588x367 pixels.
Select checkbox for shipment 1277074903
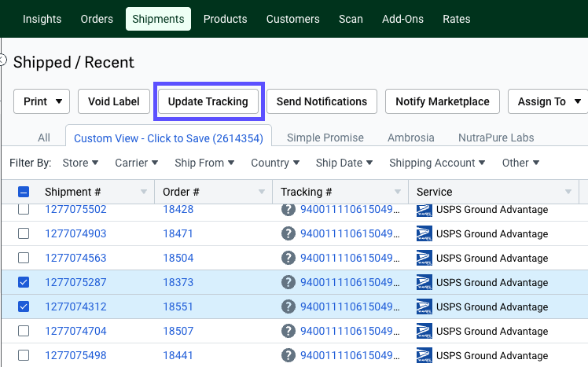(x=24, y=233)
